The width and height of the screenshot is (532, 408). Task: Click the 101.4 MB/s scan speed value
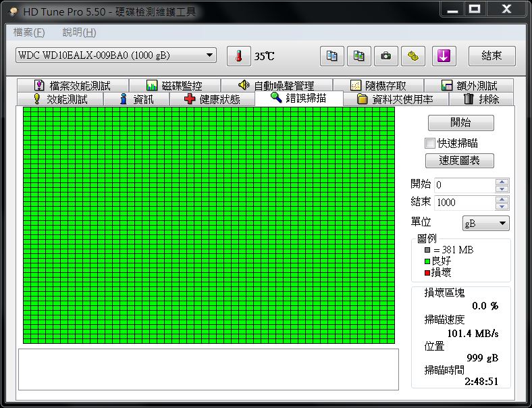(473, 333)
